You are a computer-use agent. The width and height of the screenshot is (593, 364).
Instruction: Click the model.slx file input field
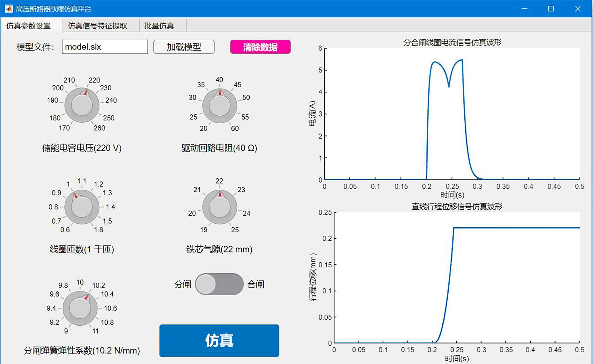tap(105, 47)
